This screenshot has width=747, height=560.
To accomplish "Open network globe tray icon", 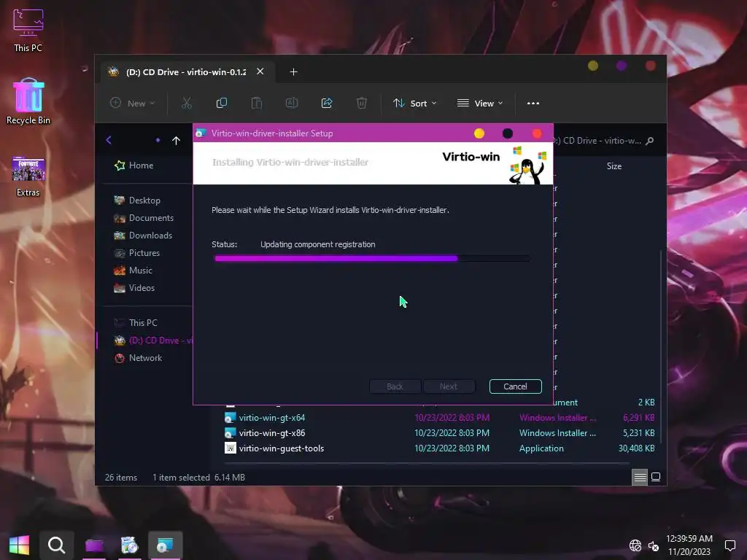I will pyautogui.click(x=635, y=545).
